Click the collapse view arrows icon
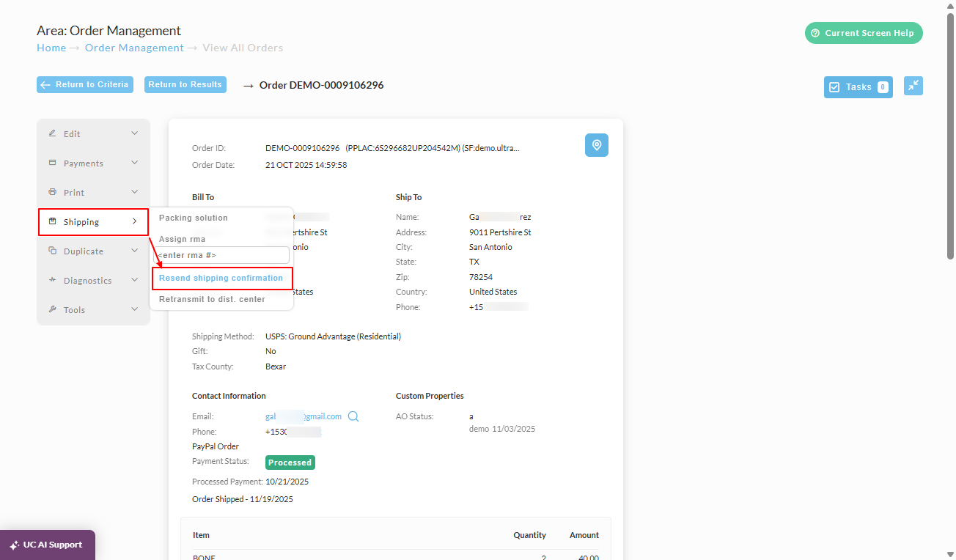The image size is (956, 560). coord(913,86)
